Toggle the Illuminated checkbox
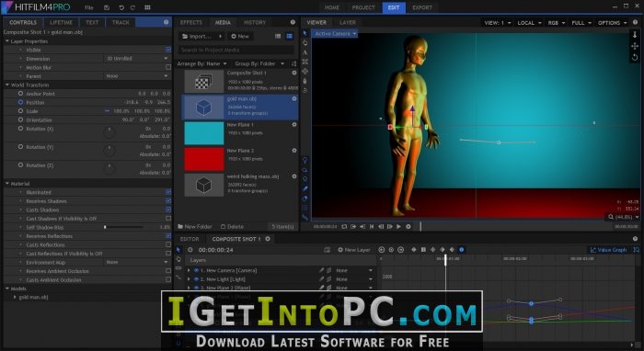 168,192
